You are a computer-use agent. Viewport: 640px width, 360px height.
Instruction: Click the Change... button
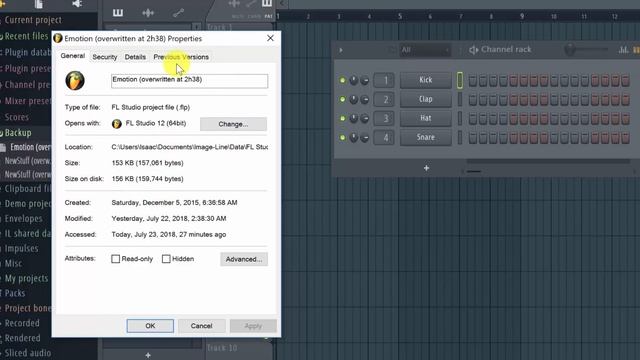[x=233, y=124]
